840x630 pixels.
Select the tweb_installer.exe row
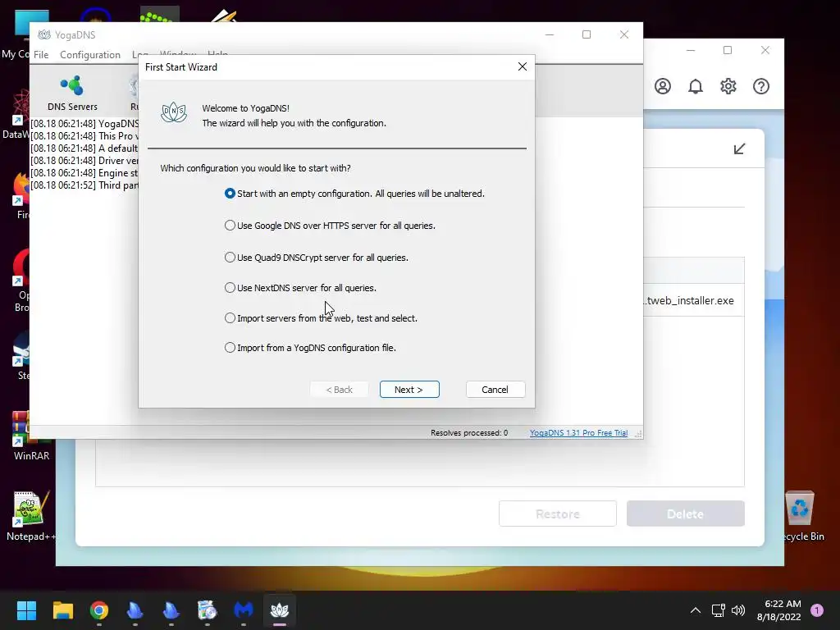pos(694,300)
